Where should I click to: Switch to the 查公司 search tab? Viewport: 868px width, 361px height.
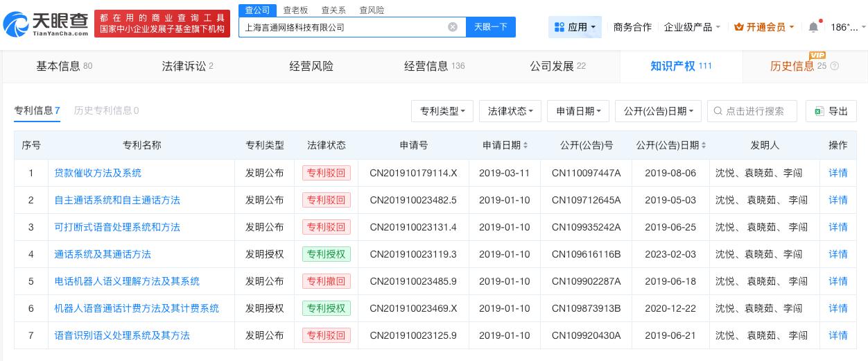(257, 10)
